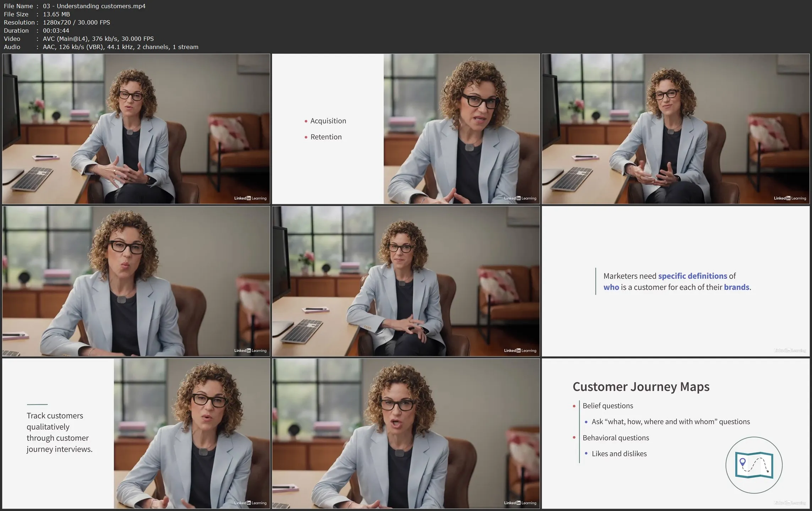Click the bottom-center speaking close-up thumbnail

pos(405,433)
